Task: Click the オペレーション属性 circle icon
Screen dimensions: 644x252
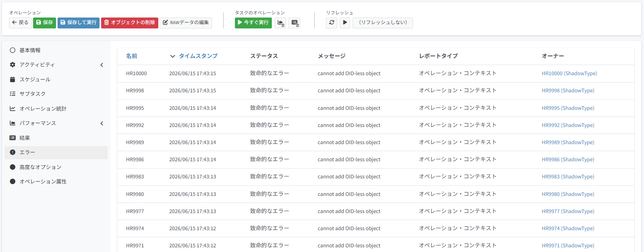Action: 12,182
